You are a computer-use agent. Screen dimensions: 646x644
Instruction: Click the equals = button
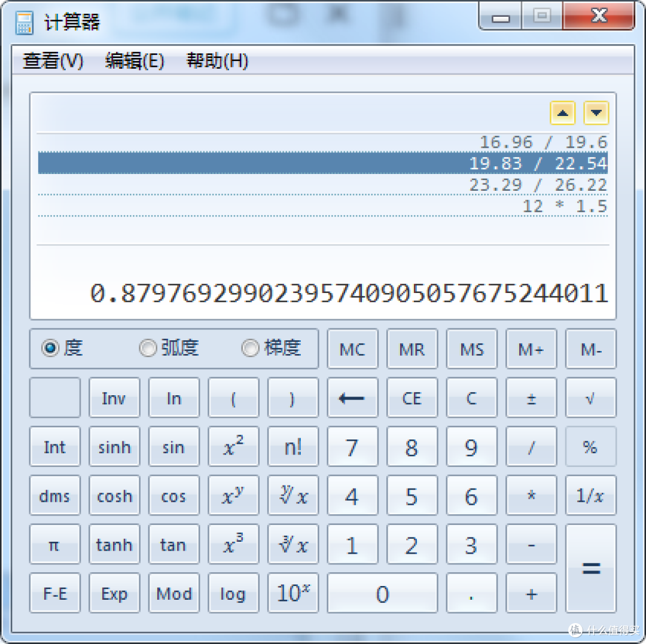(591, 569)
